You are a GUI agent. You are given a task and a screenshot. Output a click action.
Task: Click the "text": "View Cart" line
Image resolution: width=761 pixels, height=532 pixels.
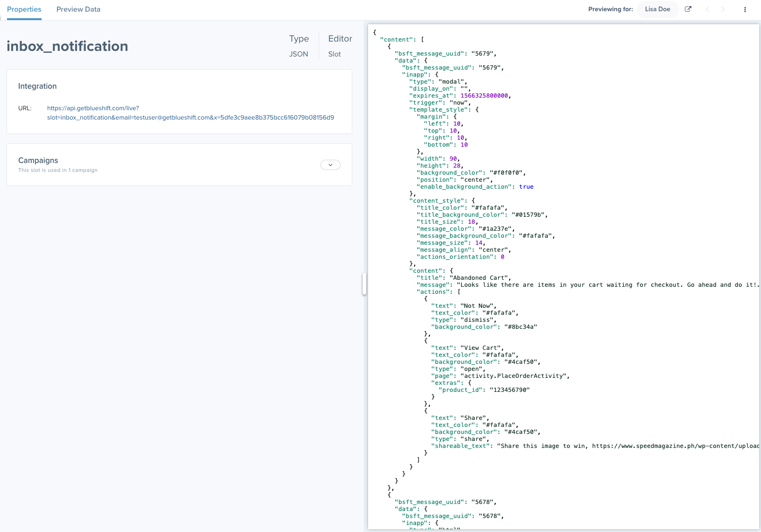coord(468,348)
